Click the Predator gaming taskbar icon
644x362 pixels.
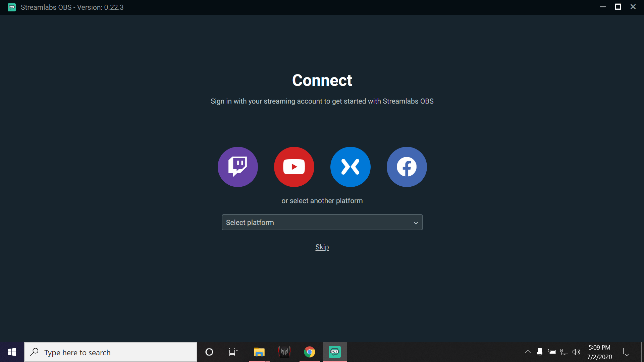coord(284,352)
